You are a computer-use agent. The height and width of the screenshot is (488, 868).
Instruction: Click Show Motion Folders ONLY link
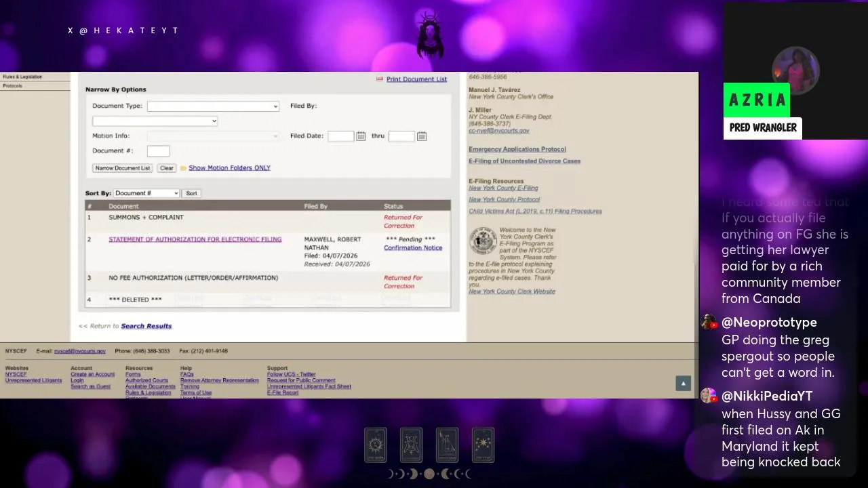click(229, 168)
